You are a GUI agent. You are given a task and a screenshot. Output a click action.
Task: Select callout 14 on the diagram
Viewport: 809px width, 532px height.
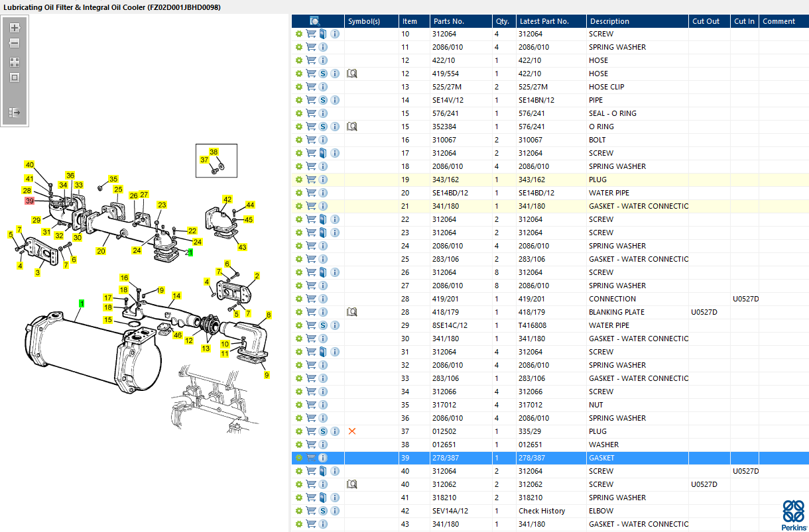[176, 295]
